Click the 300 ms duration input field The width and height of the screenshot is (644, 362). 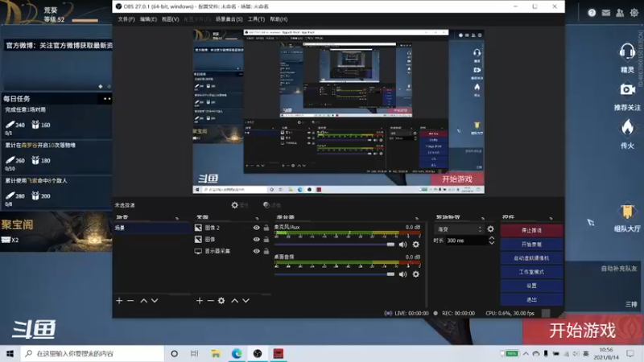pyautogui.click(x=466, y=241)
